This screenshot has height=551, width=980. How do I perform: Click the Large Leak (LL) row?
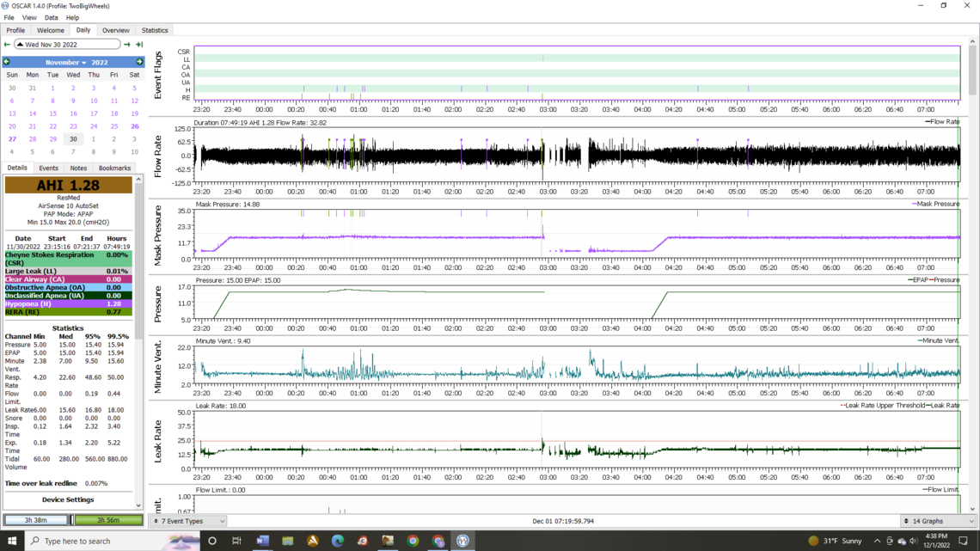click(x=68, y=271)
